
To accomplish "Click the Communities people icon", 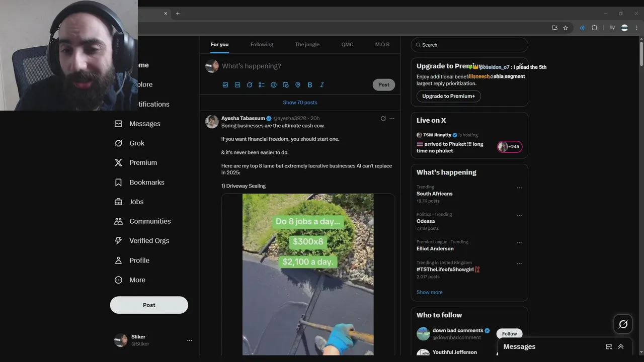I will [x=118, y=221].
